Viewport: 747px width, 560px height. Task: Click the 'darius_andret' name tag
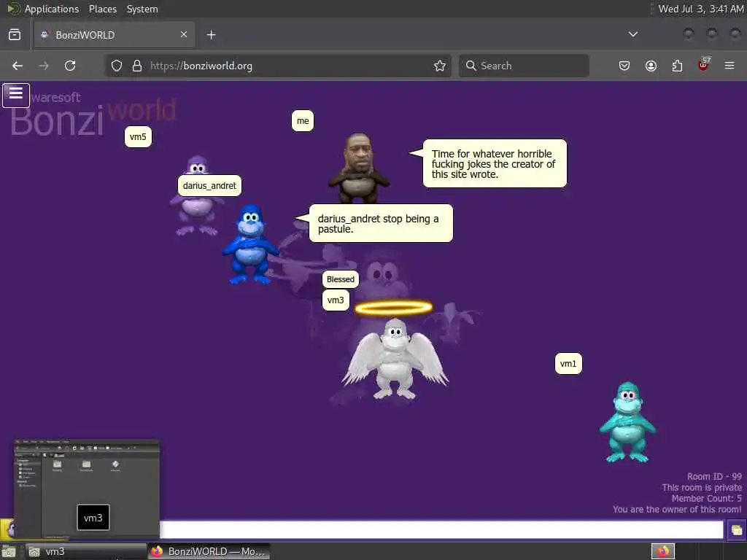(209, 186)
